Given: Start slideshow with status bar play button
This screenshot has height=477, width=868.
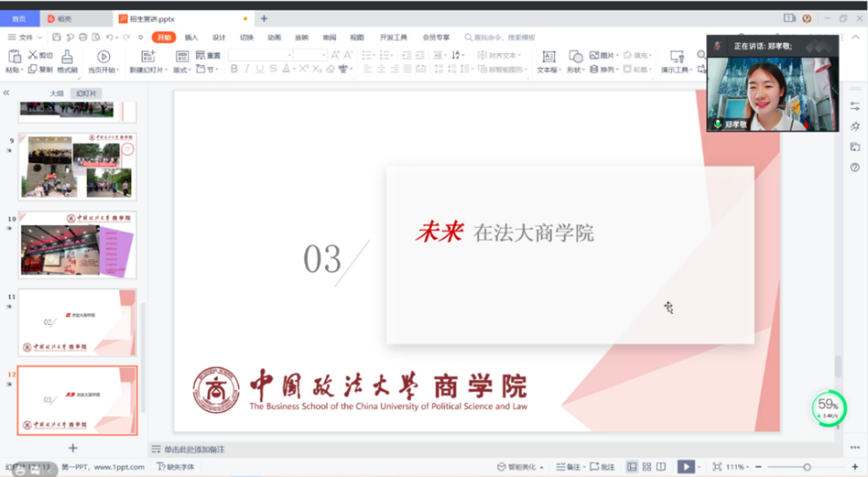Looking at the screenshot, I should pyautogui.click(x=686, y=467).
